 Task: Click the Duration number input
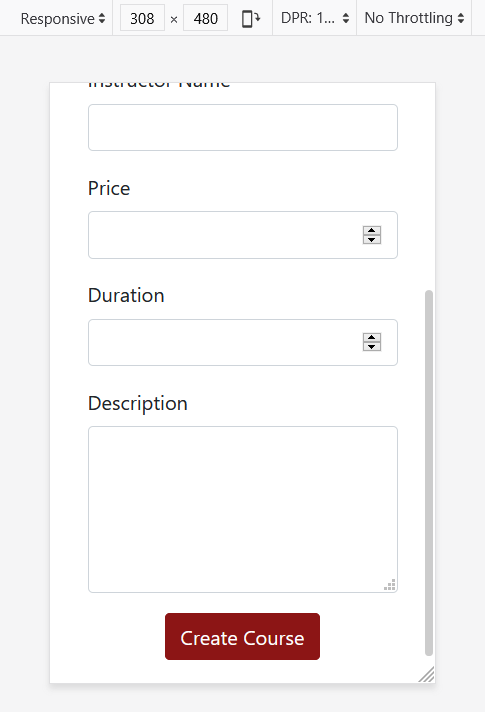coord(243,342)
